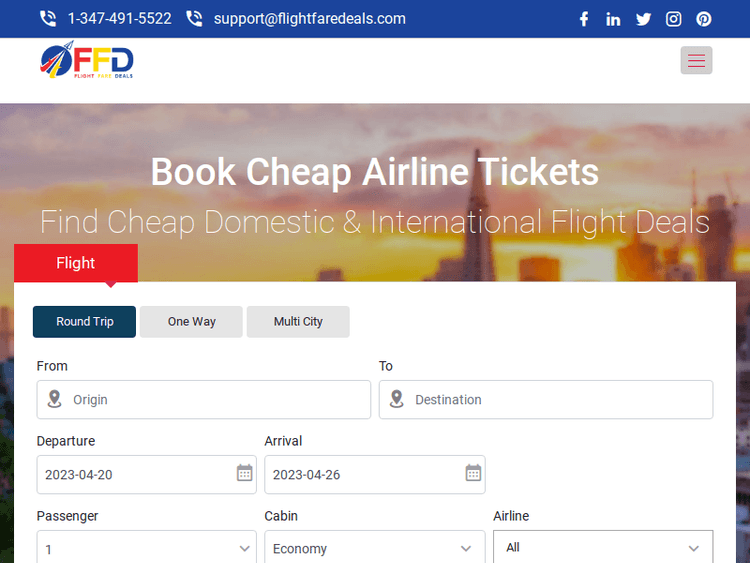
Task: Choose the Round Trip option
Action: pos(84,322)
